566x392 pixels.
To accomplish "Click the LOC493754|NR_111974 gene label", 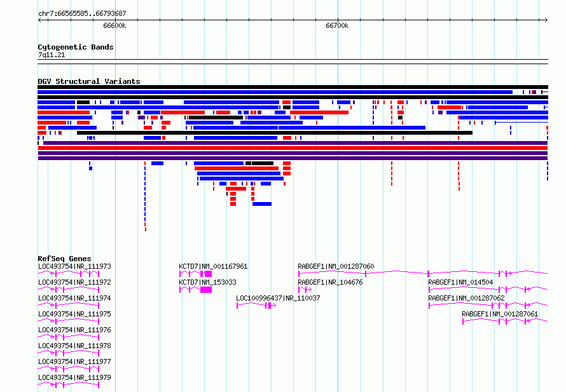I will coord(74,298).
